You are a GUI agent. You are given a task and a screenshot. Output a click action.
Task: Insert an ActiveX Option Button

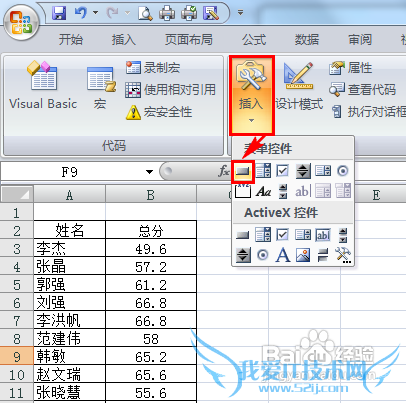263,255
